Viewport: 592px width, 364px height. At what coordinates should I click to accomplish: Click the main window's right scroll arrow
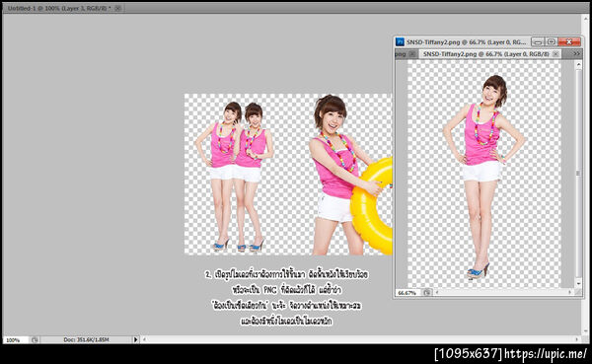point(577,340)
